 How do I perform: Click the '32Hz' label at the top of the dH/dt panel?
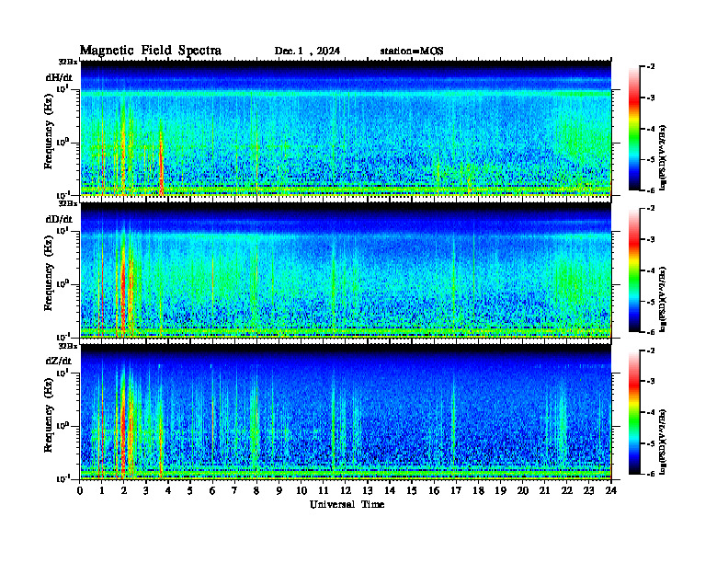(68, 62)
